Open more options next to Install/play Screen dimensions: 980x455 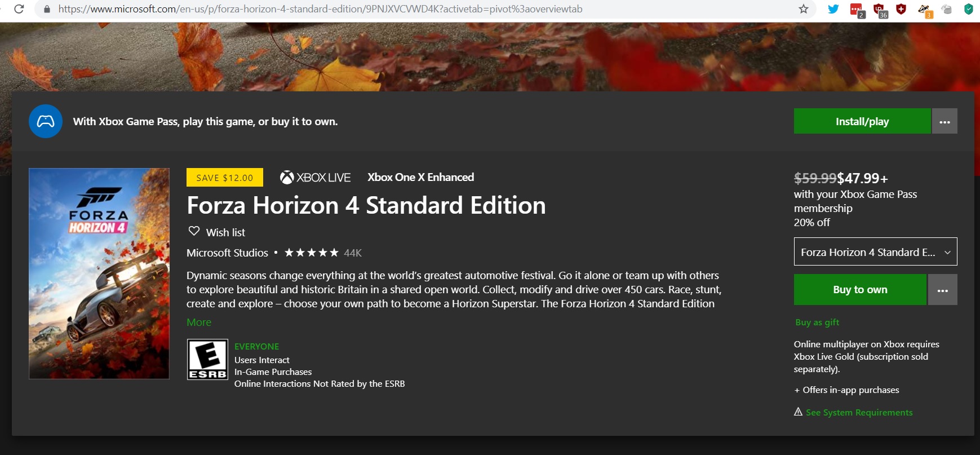944,121
